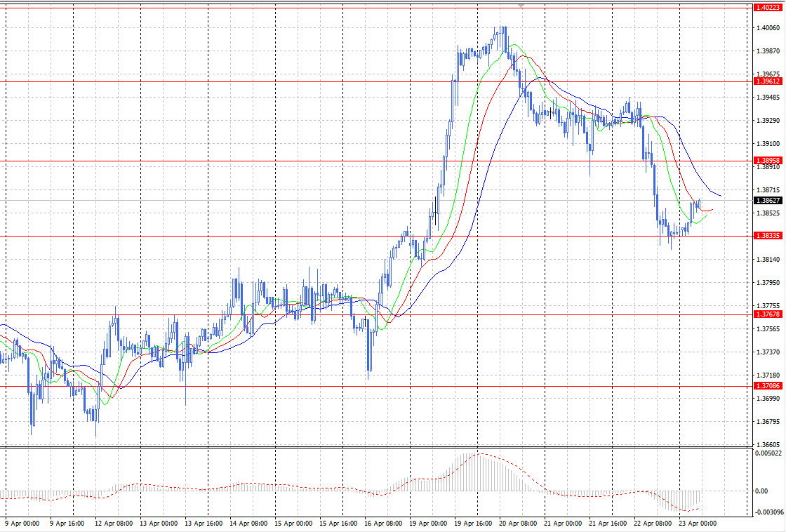This screenshot has height=532, width=786.
Task: Click the indicator zero level value 0.00
Action: [761, 491]
